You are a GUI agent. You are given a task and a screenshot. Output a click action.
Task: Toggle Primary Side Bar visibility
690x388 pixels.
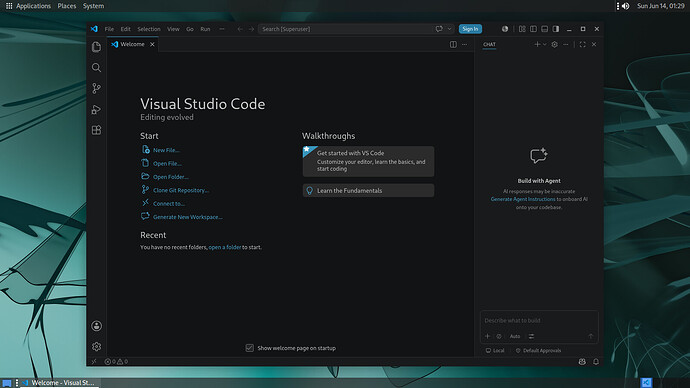click(533, 29)
